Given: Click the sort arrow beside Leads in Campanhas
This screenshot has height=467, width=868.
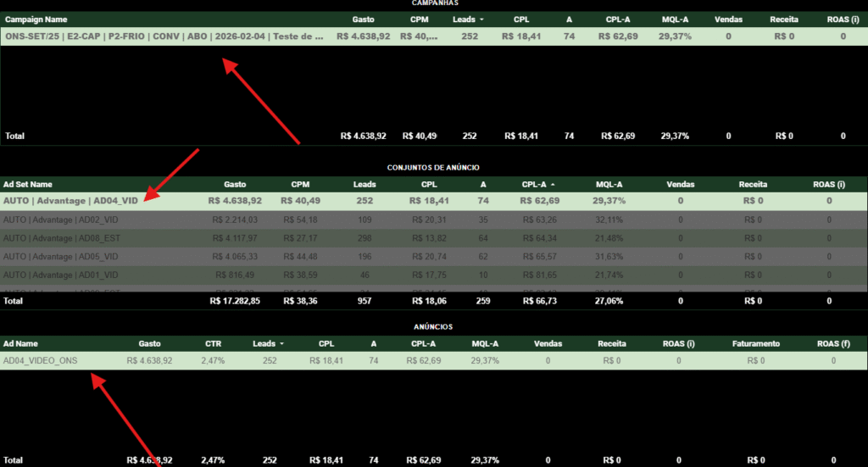Looking at the screenshot, I should 482,19.
